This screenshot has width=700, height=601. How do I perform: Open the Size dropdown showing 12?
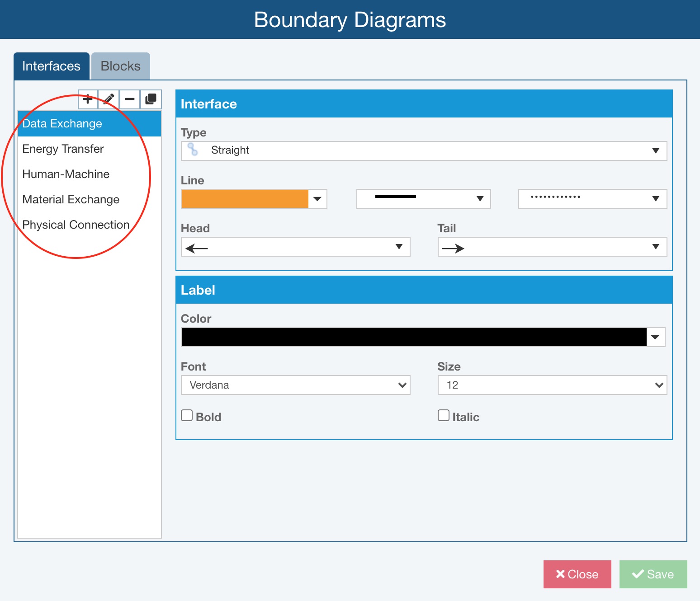point(552,385)
